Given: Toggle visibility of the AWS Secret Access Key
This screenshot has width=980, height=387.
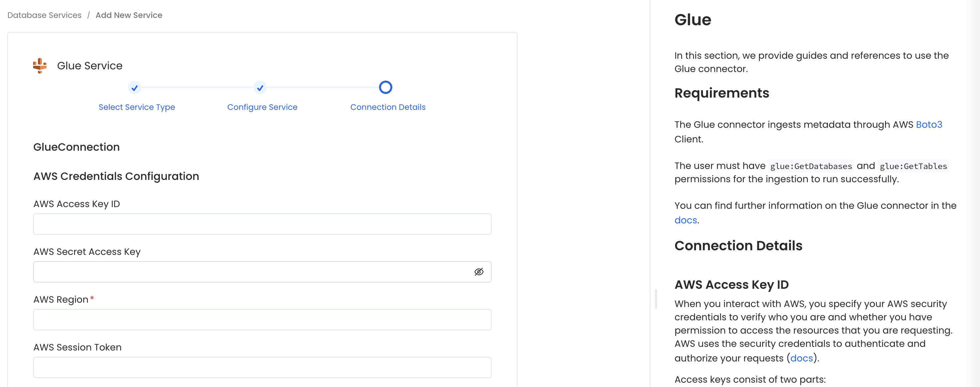Looking at the screenshot, I should tap(479, 271).
